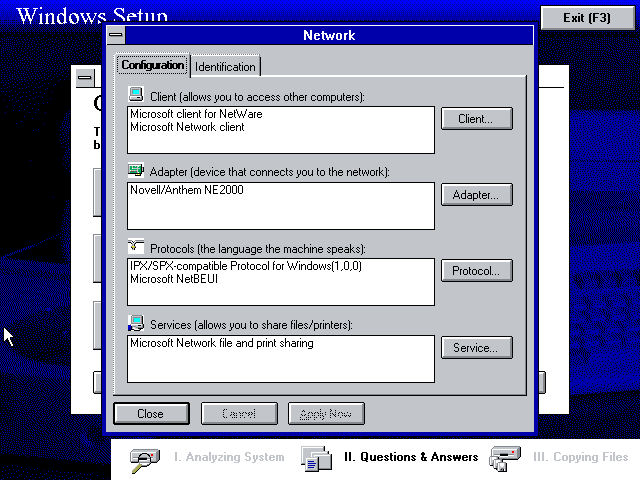The width and height of the screenshot is (640, 480).
Task: Exit setup with Exit (F3) button
Action: (587, 18)
